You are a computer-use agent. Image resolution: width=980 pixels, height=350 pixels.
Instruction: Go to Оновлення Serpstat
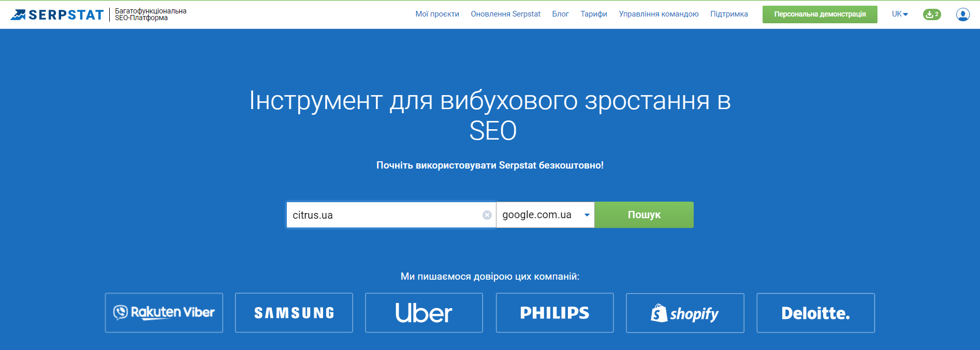pyautogui.click(x=505, y=14)
